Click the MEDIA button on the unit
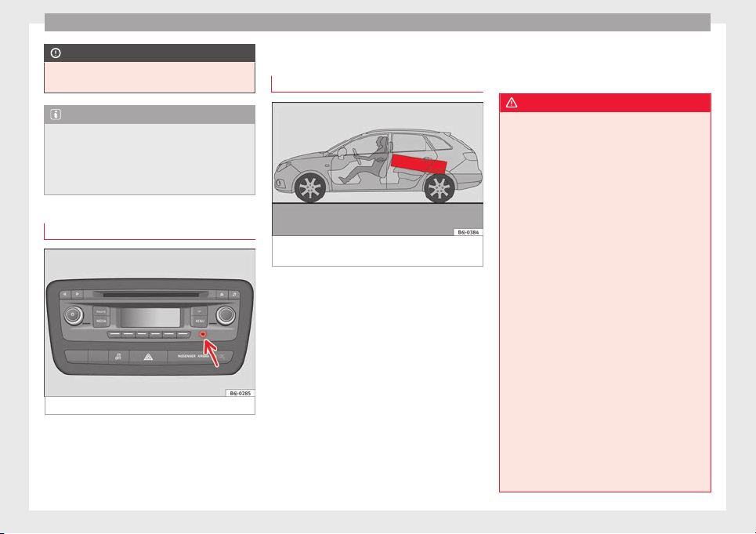 [101, 321]
